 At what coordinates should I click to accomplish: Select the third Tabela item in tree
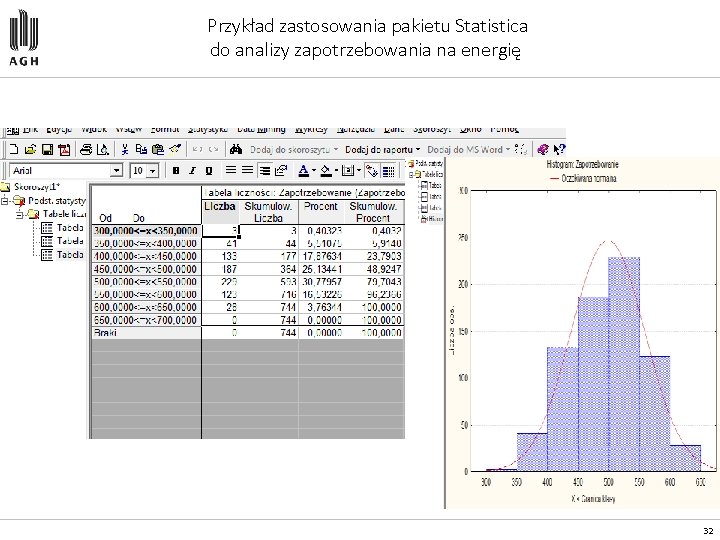[70, 255]
